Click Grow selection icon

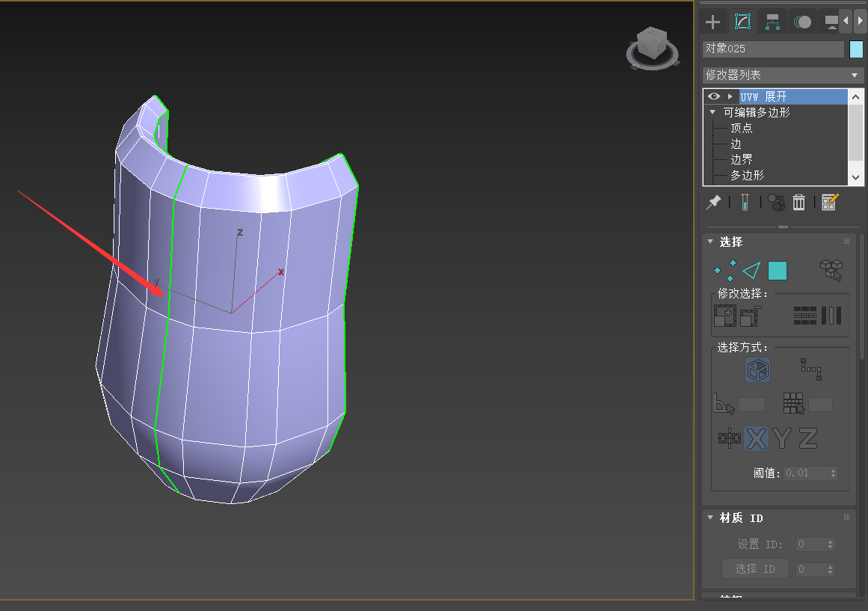pos(724,316)
